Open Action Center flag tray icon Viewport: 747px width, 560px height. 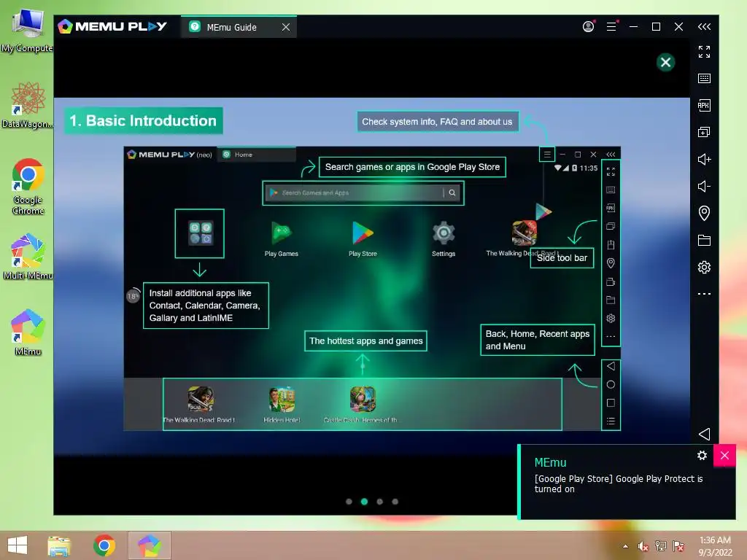coord(678,546)
